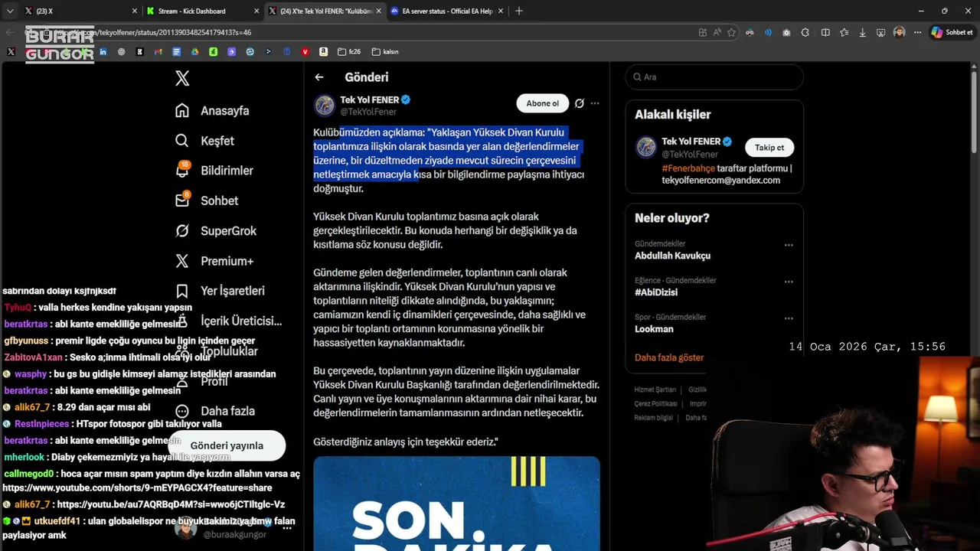Open Copilot Sohbet et button
Image resolution: width=980 pixels, height=551 pixels.
point(952,32)
